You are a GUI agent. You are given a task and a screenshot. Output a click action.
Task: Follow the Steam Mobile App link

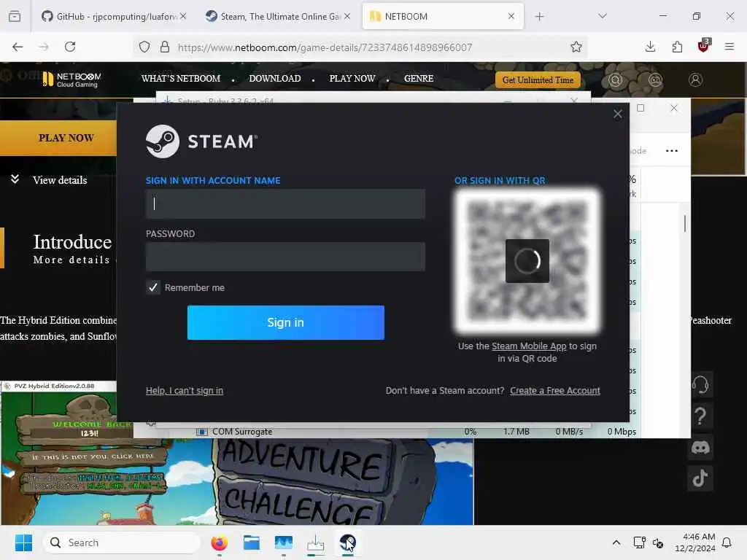[529, 346]
